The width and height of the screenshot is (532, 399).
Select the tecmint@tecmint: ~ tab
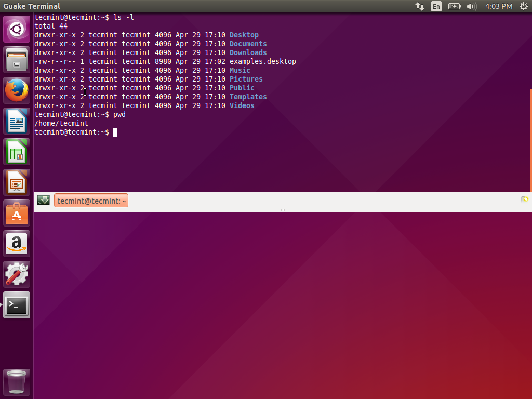(x=91, y=201)
